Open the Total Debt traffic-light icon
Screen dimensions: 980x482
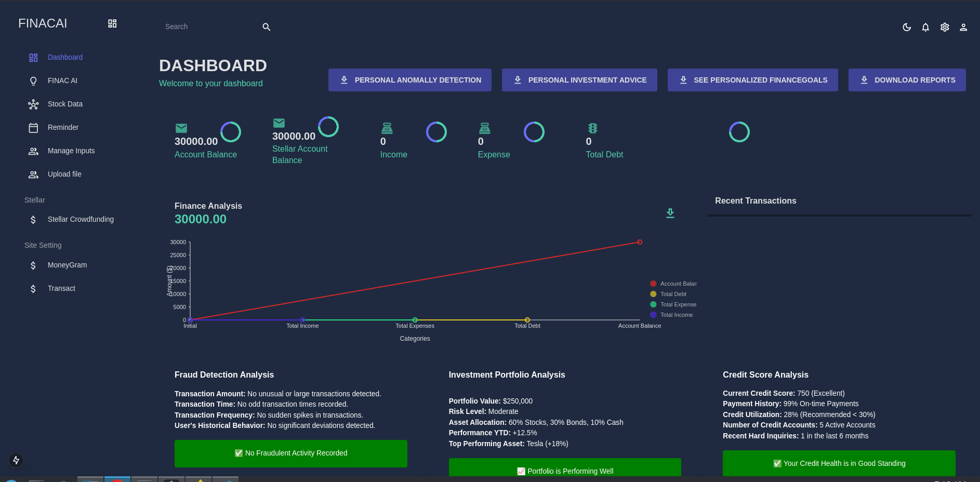click(x=592, y=128)
